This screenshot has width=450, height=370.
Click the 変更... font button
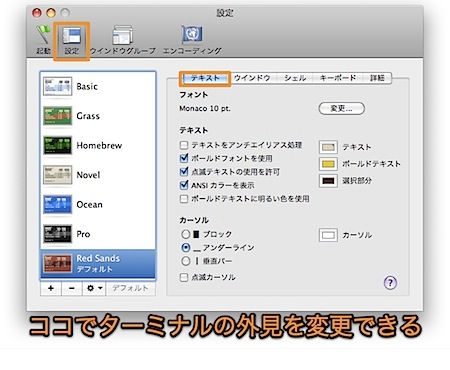pos(342,109)
